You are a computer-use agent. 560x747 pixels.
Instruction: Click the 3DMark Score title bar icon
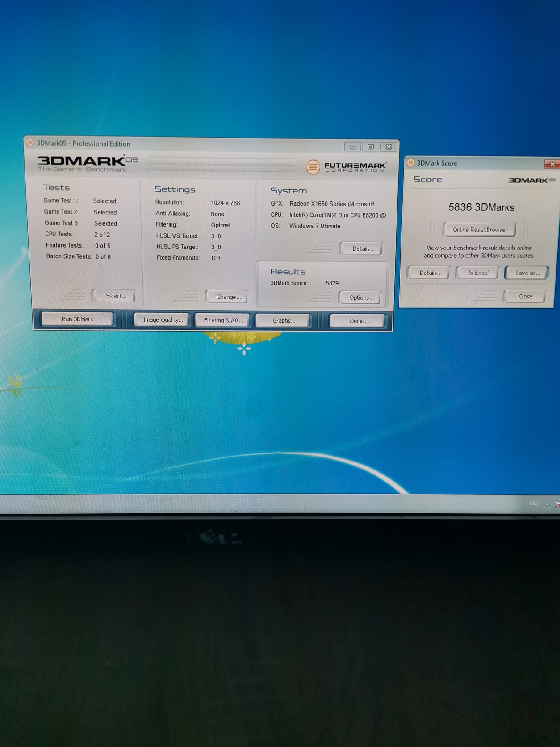(x=411, y=163)
